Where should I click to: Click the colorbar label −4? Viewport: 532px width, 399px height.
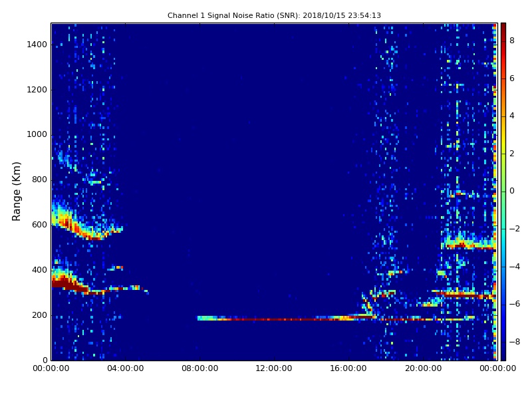point(515,267)
